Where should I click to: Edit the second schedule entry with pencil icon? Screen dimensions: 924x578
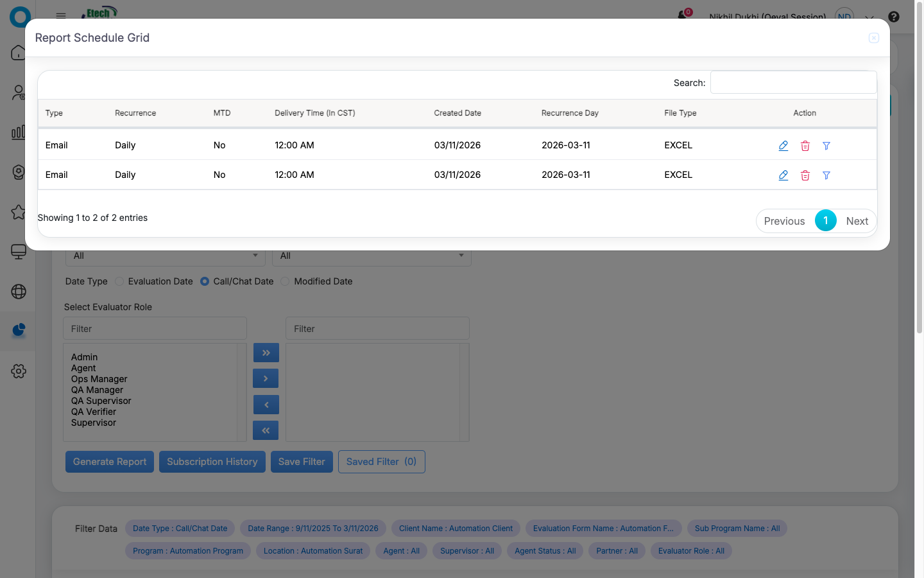click(x=783, y=175)
